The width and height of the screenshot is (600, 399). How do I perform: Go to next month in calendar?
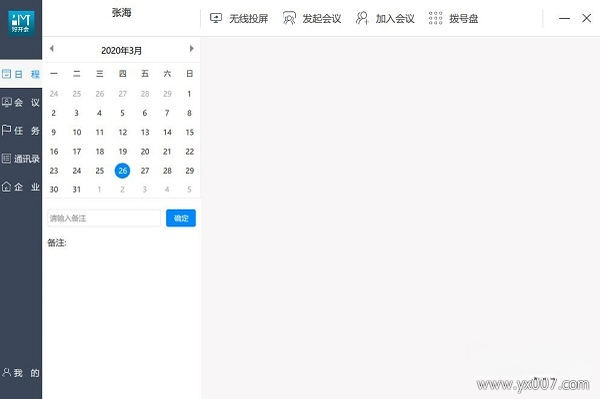191,48
